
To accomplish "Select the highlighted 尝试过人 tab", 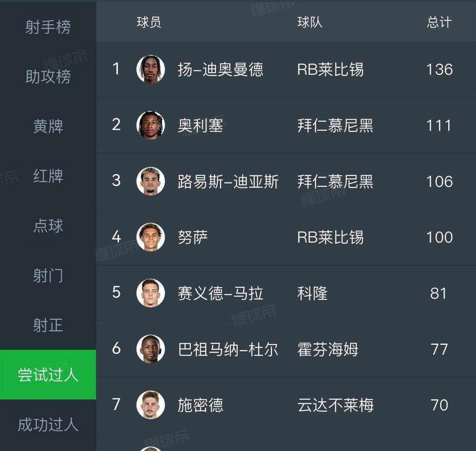I will click(47, 375).
